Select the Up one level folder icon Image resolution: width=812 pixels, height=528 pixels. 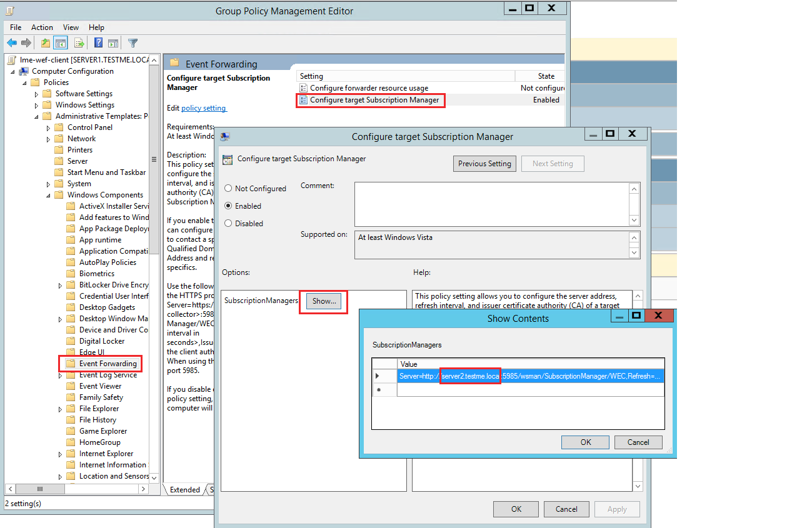tap(44, 42)
